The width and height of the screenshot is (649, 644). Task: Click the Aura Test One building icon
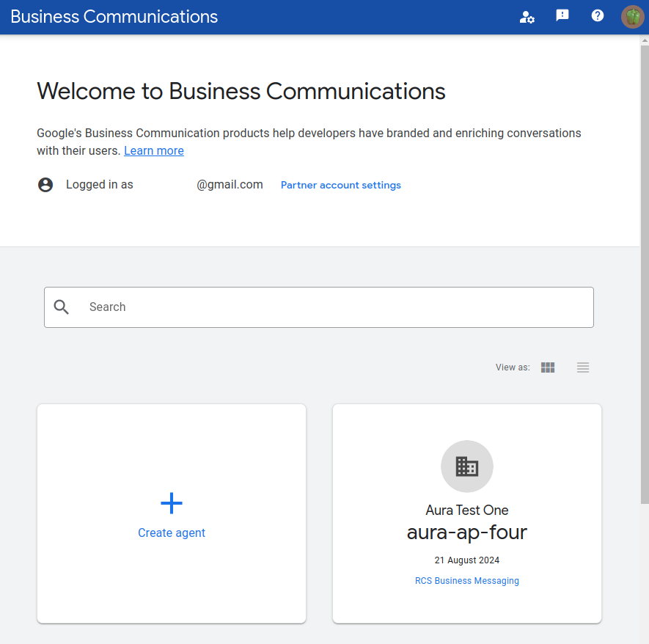[x=467, y=466]
